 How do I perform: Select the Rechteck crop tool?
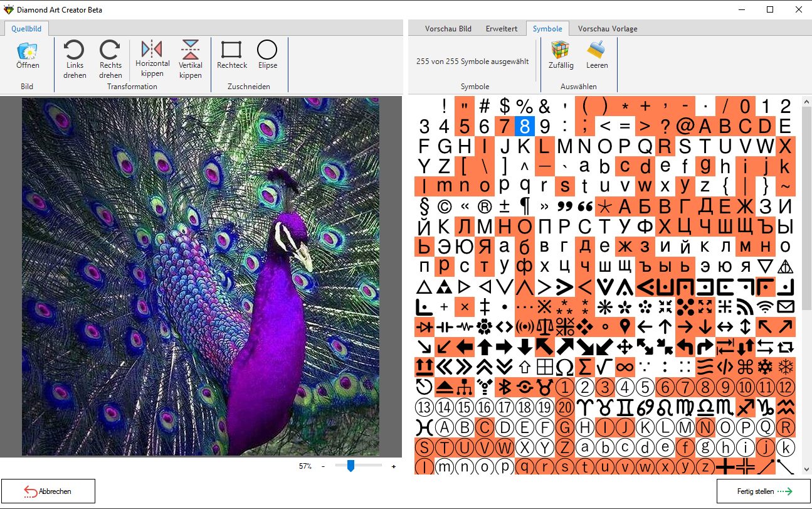(232, 55)
